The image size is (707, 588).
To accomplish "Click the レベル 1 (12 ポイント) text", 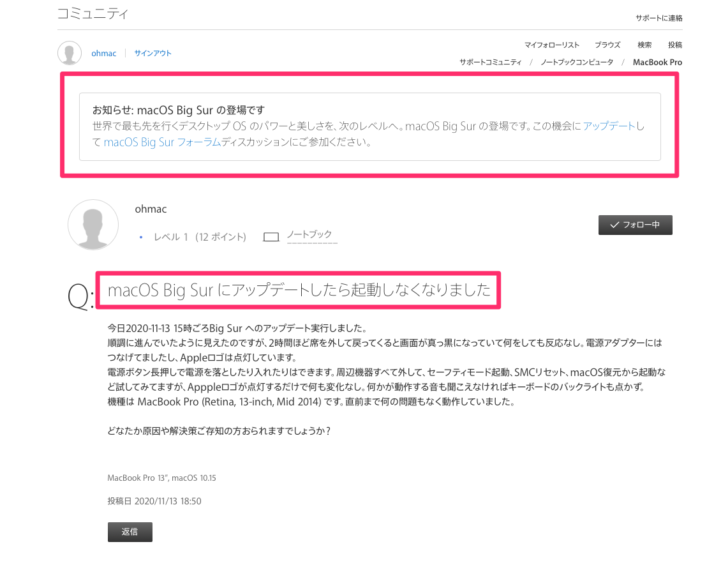I will [200, 237].
